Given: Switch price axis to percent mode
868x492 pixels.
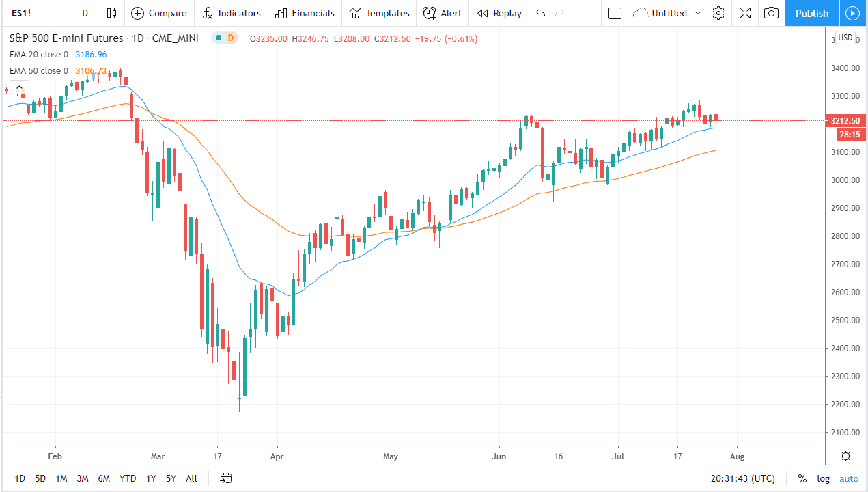Looking at the screenshot, I should [x=802, y=478].
